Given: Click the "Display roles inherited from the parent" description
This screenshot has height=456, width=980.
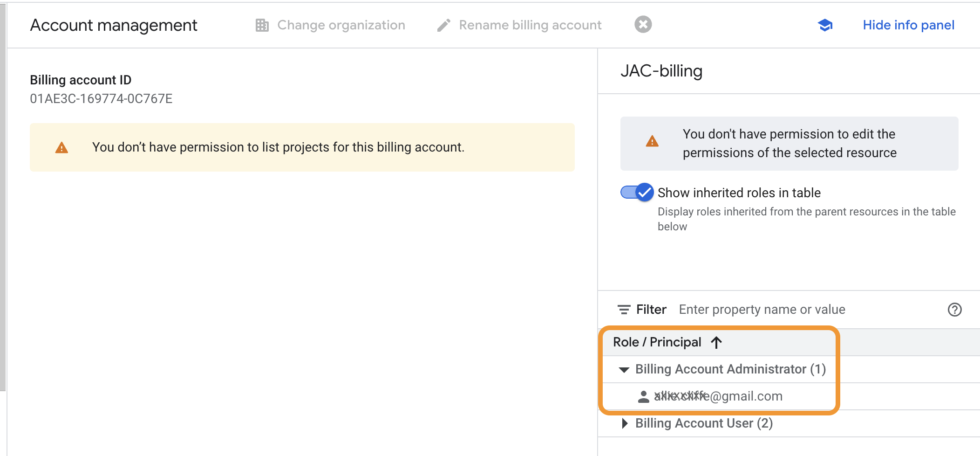Looking at the screenshot, I should [806, 219].
